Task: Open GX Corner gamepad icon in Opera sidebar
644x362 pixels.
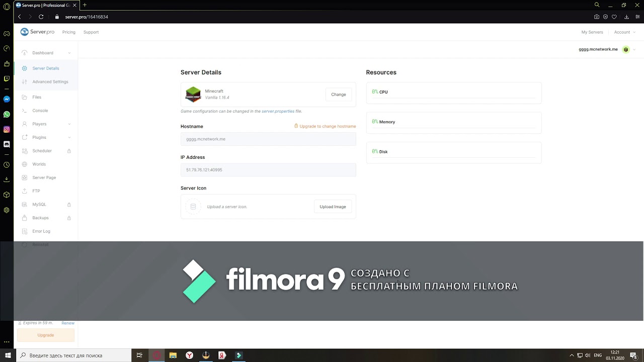Action: pyautogui.click(x=7, y=34)
